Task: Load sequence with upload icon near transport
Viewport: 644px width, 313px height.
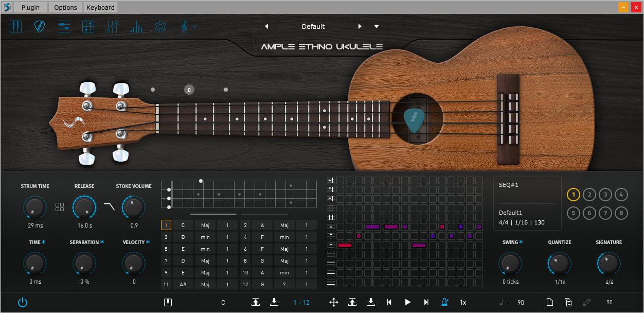Action: 352,302
